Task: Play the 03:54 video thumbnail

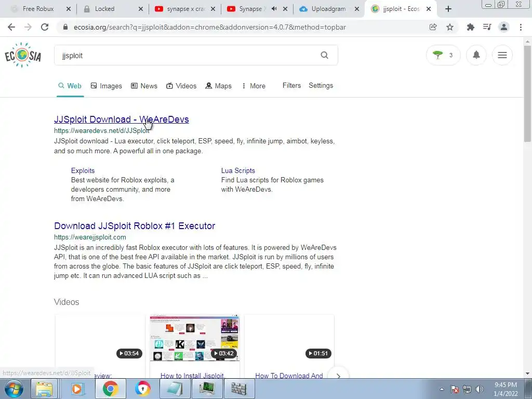Action: (100, 338)
